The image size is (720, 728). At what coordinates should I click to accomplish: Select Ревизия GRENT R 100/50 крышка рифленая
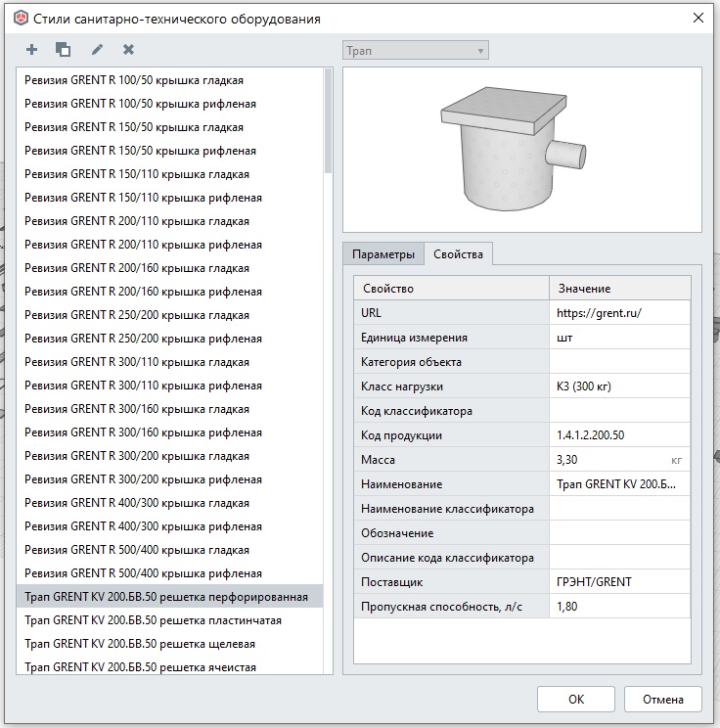click(x=170, y=104)
